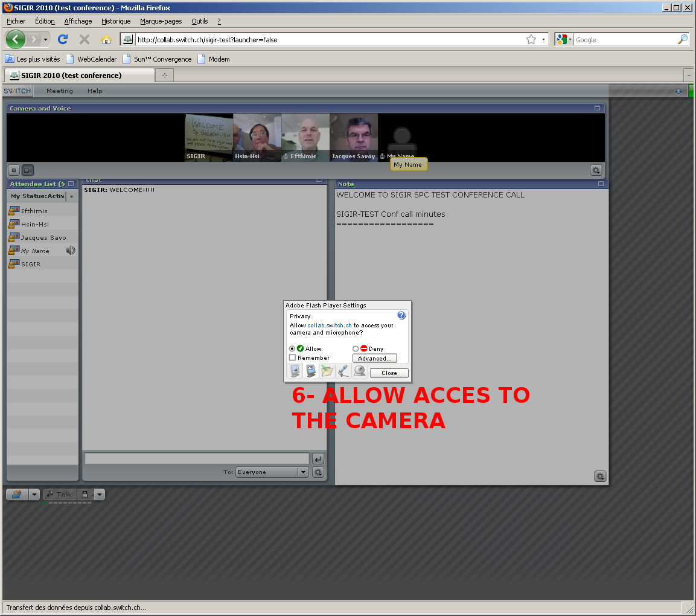The width and height of the screenshot is (696, 616).
Task: Click the gear icon in the Note panel
Action: tap(599, 476)
